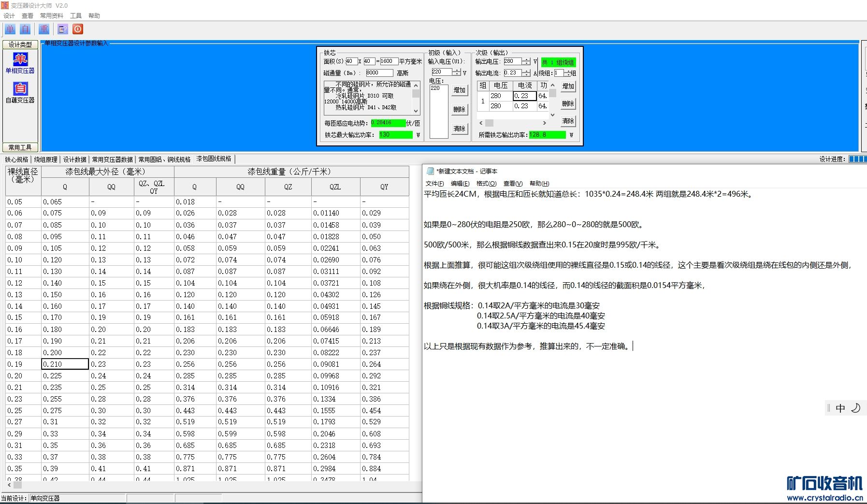Screen dimensions: 867x504
Task: Click 清除 in the 次级 output section
Action: coord(568,121)
